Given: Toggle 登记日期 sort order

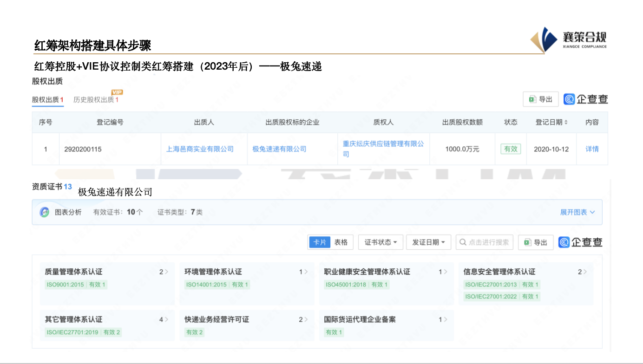Looking at the screenshot, I should coord(565,122).
